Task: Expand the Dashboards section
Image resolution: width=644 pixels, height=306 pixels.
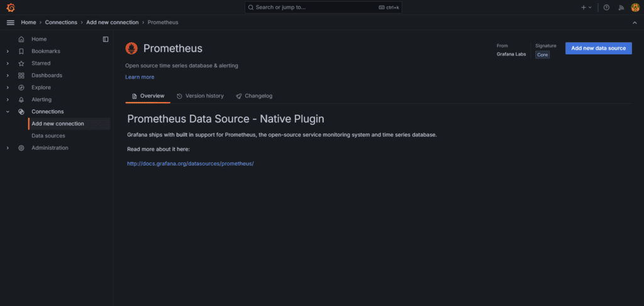Action: pyautogui.click(x=8, y=76)
